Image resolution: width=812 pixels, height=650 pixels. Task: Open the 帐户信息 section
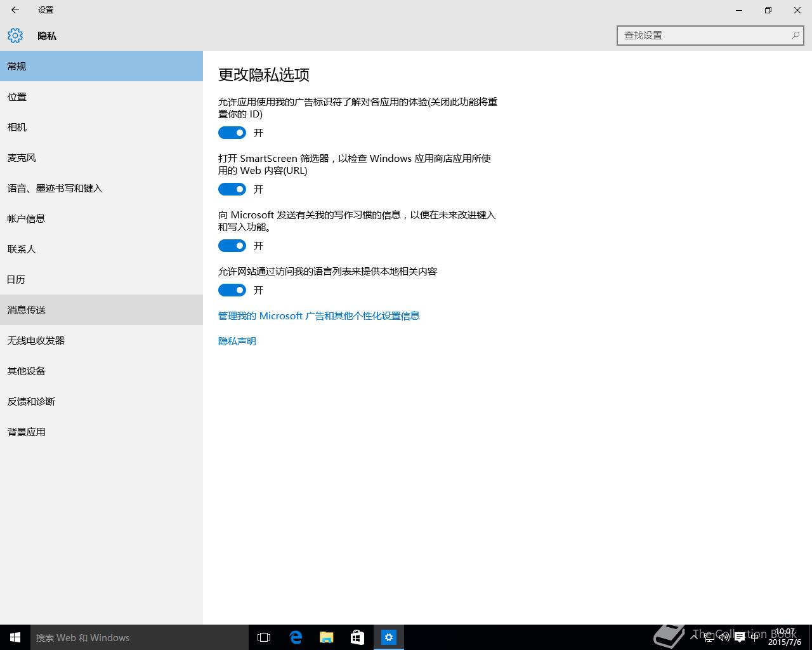[x=101, y=218]
